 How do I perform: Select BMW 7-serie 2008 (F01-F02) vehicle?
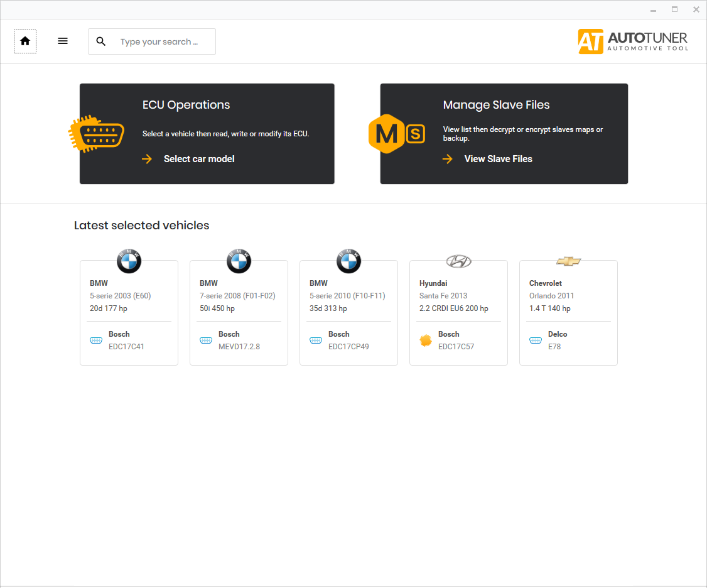pos(239,302)
